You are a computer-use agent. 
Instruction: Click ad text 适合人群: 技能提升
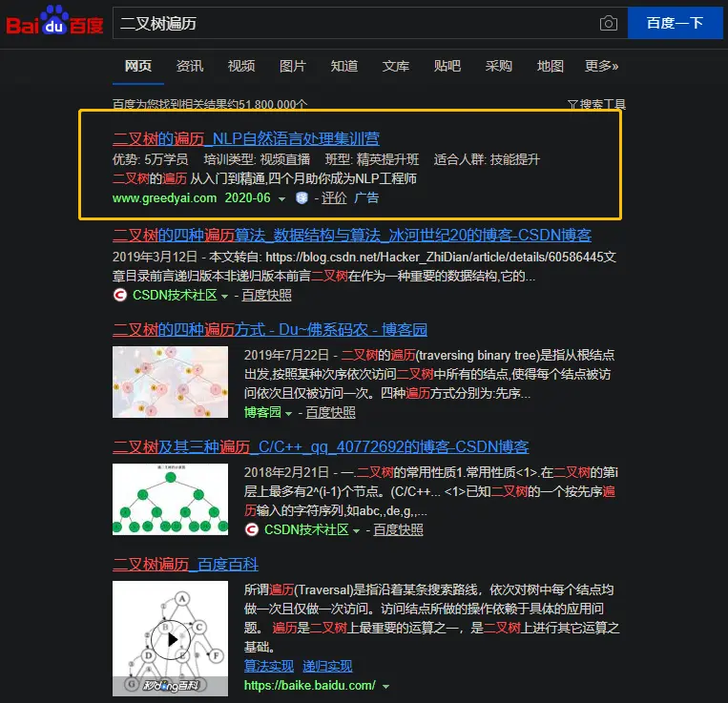pyautogui.click(x=487, y=159)
